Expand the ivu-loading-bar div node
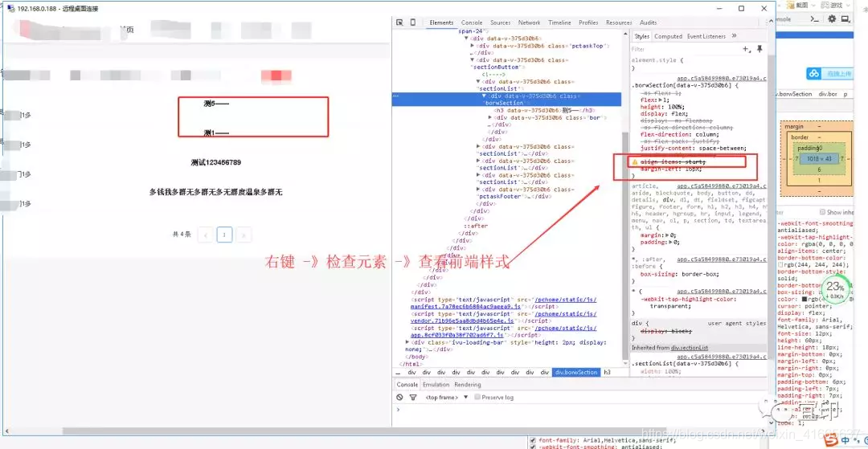 pos(408,342)
